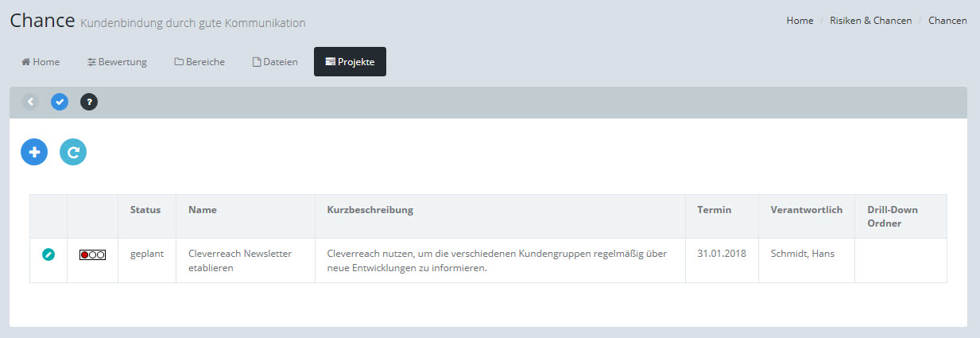The height and width of the screenshot is (338, 980).
Task: Edit the Cleverreach Newsletter row pencil icon
Action: [x=48, y=254]
